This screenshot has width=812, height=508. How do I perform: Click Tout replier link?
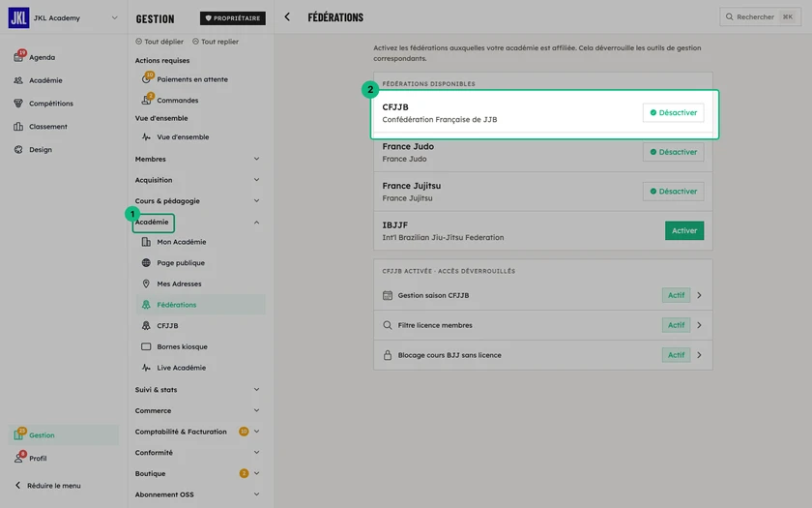(216, 42)
